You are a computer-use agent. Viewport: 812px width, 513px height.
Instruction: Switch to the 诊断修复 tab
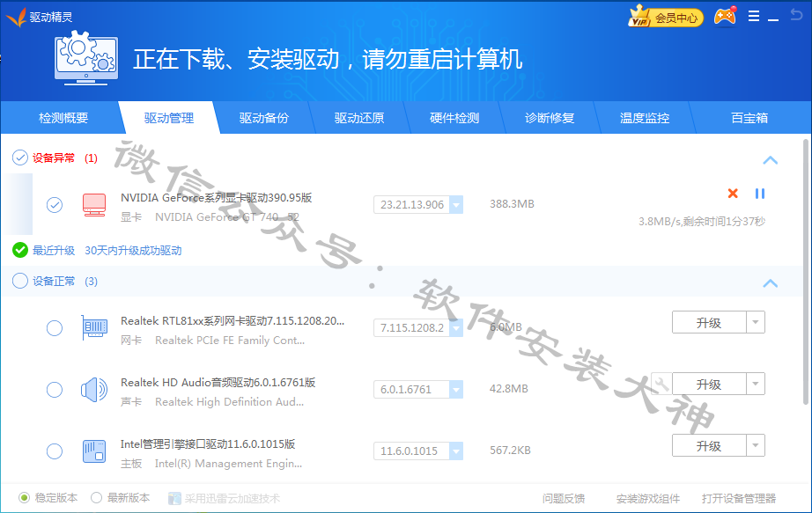[x=550, y=118]
